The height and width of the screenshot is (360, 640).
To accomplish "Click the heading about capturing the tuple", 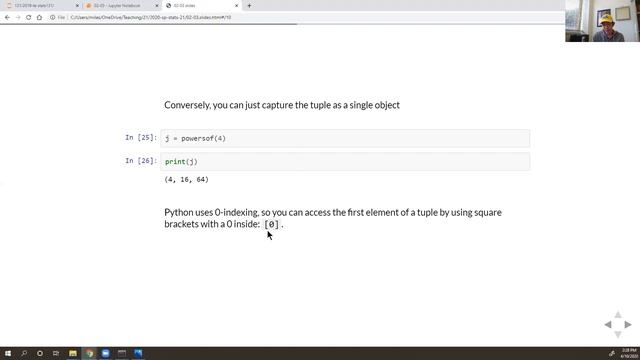I will 282,105.
